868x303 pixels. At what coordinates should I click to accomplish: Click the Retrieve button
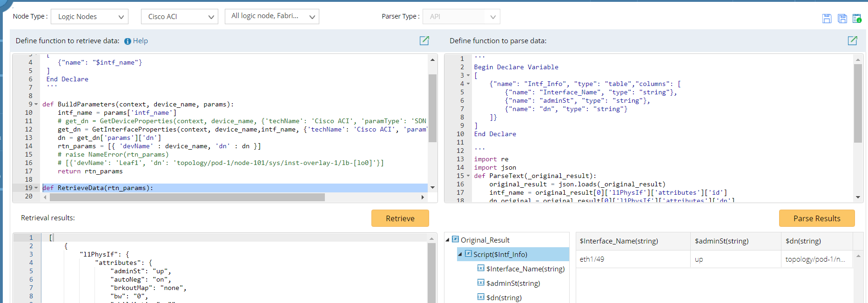[x=400, y=218]
